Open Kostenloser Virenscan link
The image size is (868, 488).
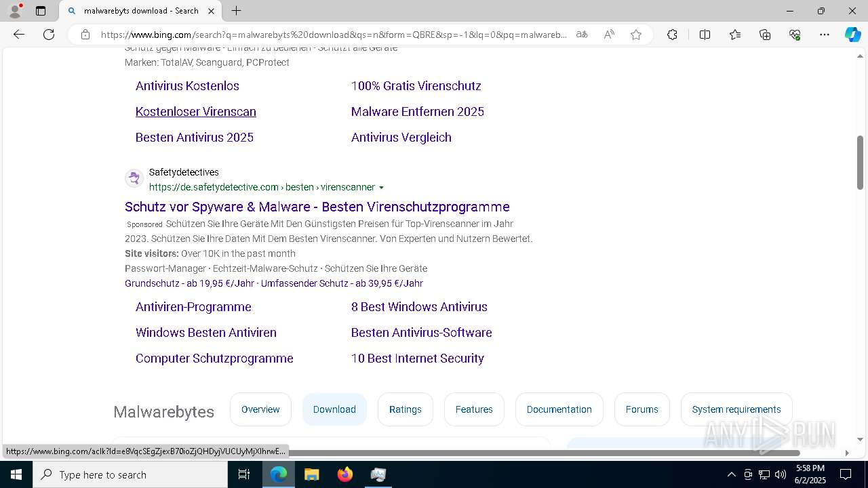(196, 112)
